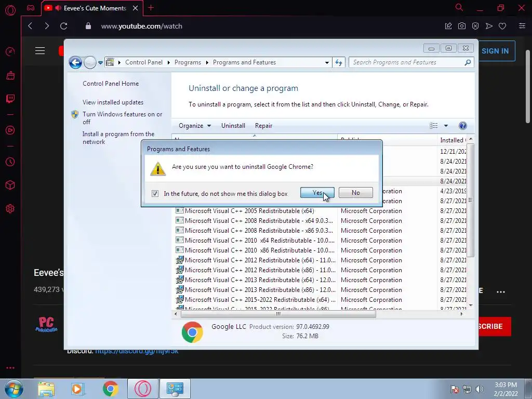Click No in Programs and Features dialog
This screenshot has height=399, width=532.
tap(355, 192)
